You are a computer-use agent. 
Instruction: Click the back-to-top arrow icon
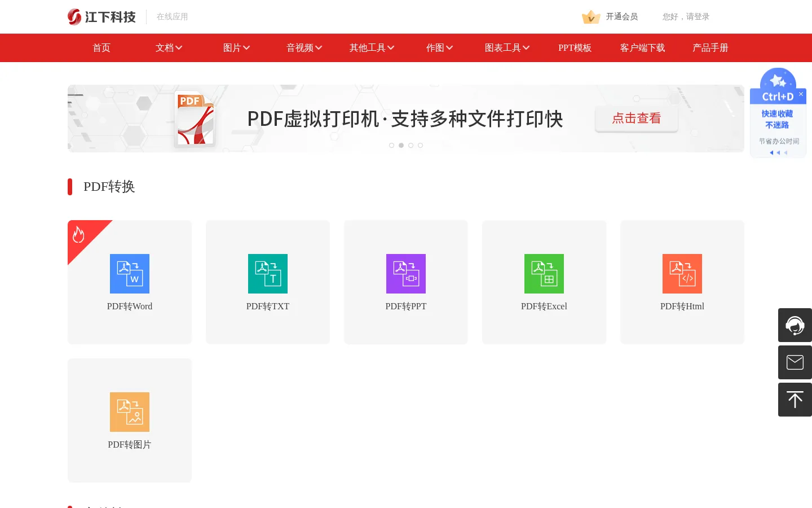(x=795, y=400)
